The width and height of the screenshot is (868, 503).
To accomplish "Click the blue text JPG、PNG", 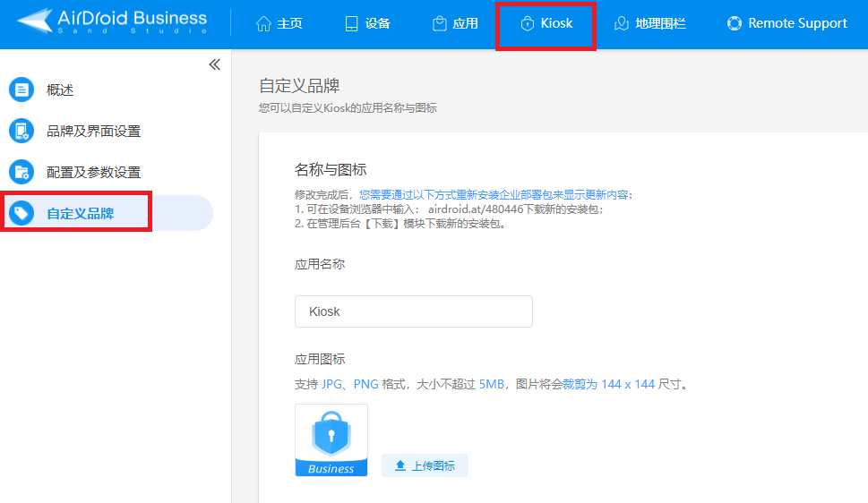I will coord(350,384).
